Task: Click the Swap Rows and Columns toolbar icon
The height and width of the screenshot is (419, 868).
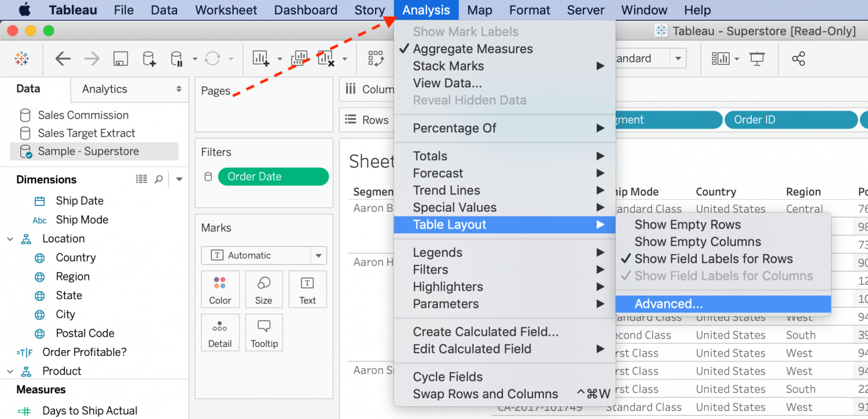Action: (376, 58)
